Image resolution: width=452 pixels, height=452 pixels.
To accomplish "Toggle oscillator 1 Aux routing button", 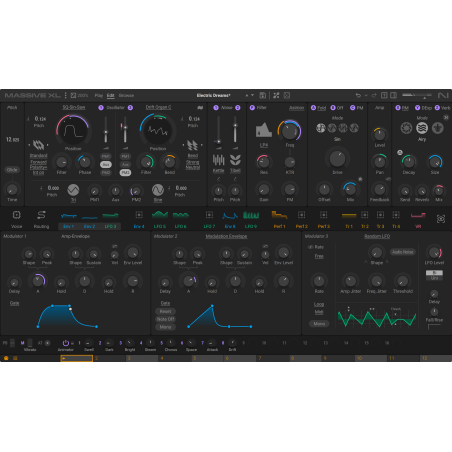I will tap(106, 164).
